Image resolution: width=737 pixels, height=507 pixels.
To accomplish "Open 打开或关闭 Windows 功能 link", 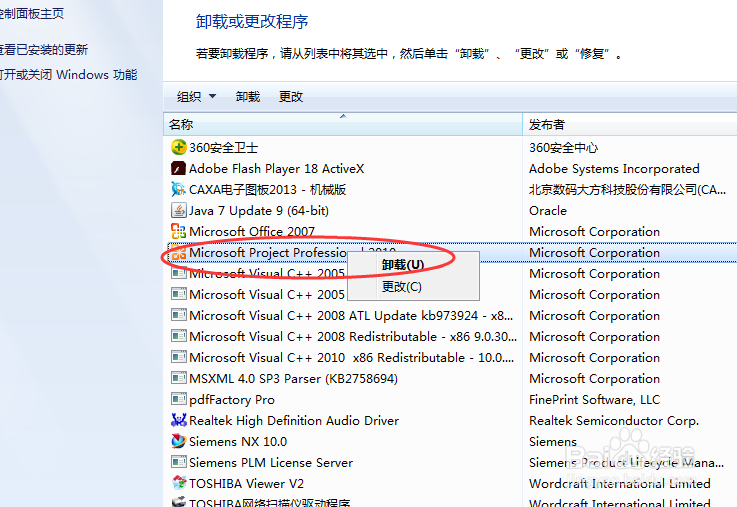I will [x=68, y=75].
